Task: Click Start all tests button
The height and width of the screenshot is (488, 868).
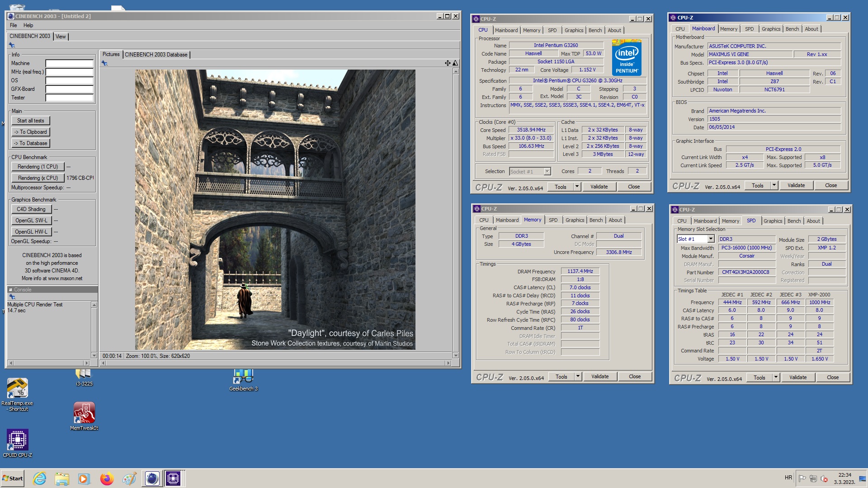Action: coord(31,121)
